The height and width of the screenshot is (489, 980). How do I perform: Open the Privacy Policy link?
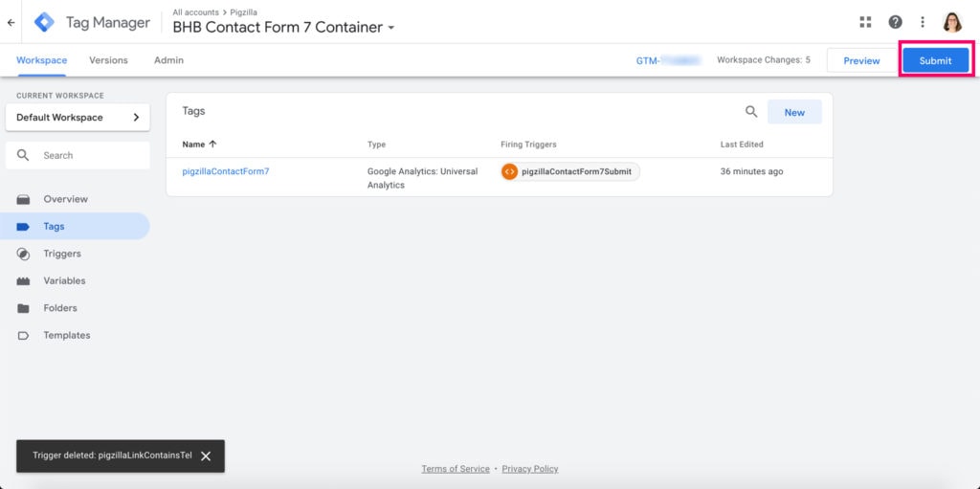tap(530, 469)
